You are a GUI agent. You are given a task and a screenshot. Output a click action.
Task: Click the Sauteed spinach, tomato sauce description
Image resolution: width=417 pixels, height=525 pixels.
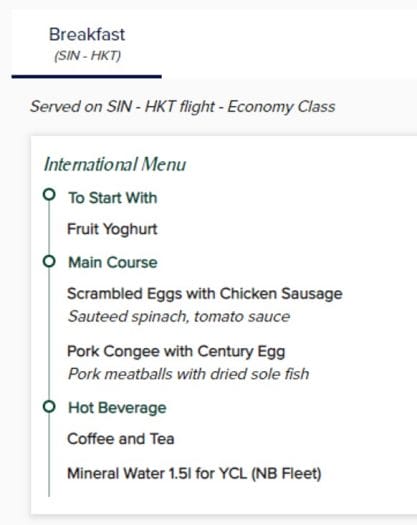(179, 316)
